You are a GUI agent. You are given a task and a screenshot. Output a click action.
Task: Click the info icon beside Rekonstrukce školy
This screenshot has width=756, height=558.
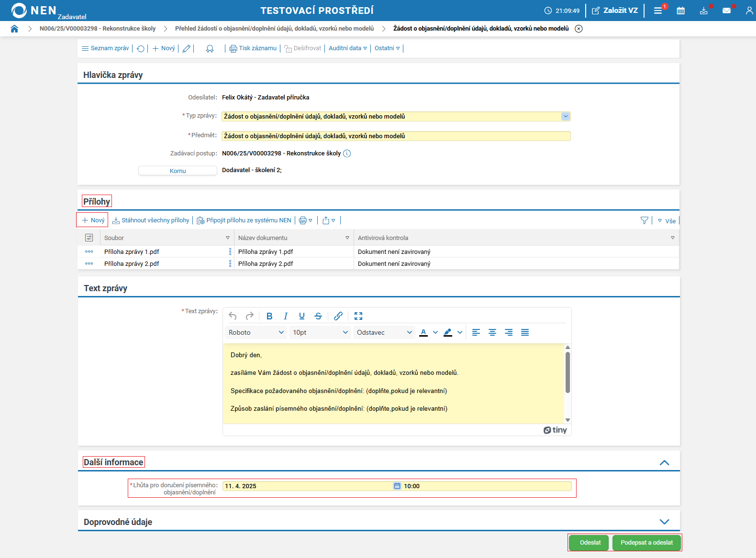point(347,153)
